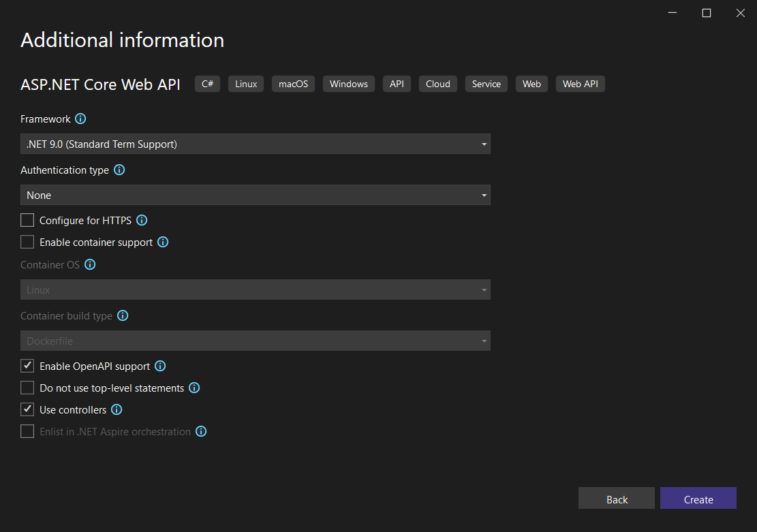Click the Container OS info icon
The image size is (757, 532).
pos(90,264)
